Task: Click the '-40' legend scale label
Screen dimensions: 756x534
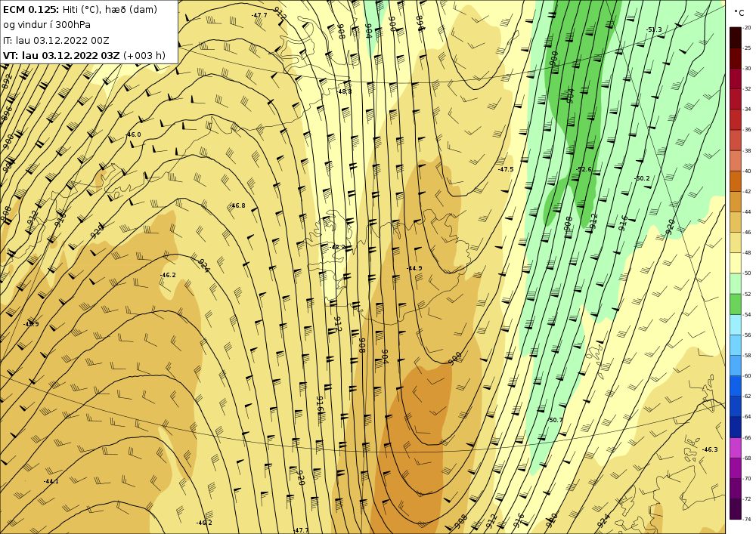Action: point(747,171)
